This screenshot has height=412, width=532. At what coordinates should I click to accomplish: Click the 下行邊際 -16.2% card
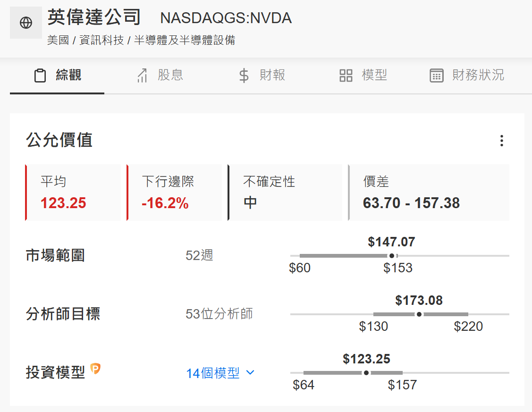tap(175, 193)
